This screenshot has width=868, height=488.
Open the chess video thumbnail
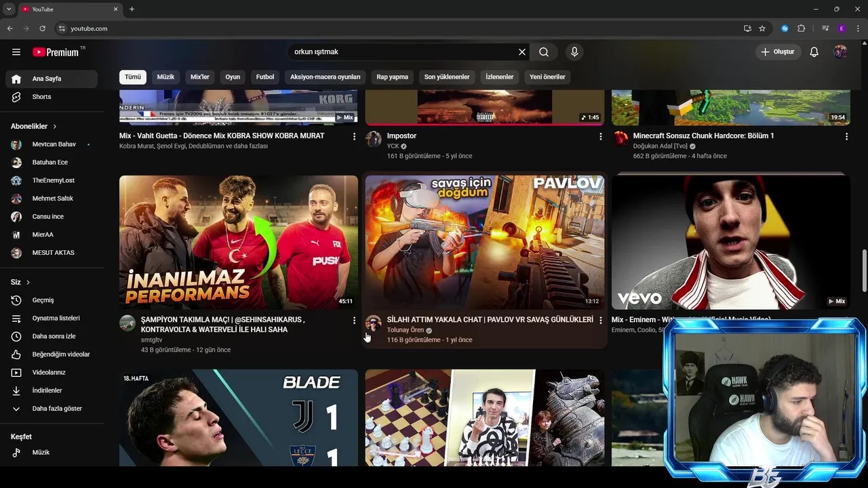click(485, 418)
